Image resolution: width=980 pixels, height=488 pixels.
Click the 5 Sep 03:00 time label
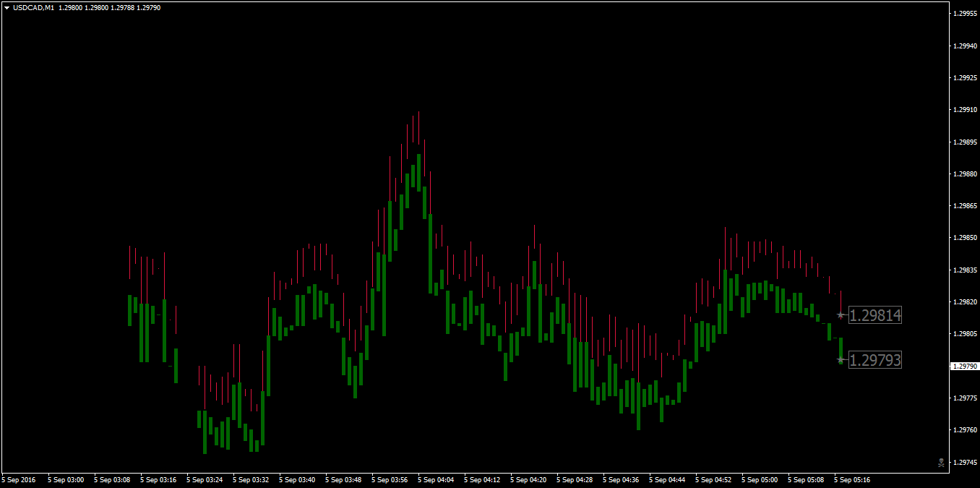coord(66,479)
